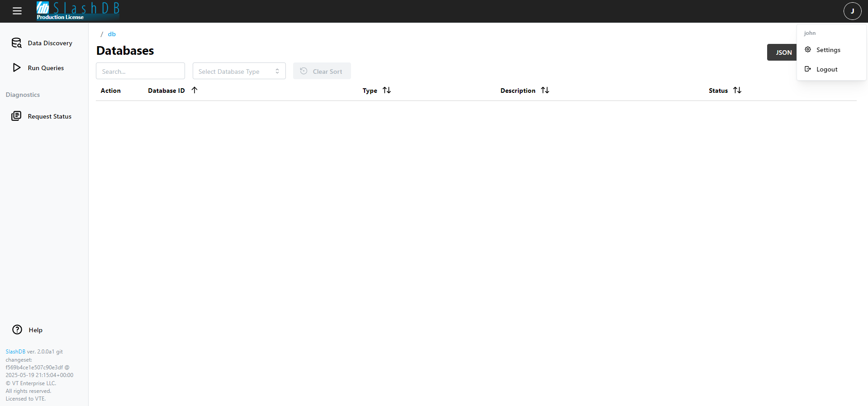Viewport: 868px width, 406px height.
Task: Focus the database Search field
Action: click(140, 71)
